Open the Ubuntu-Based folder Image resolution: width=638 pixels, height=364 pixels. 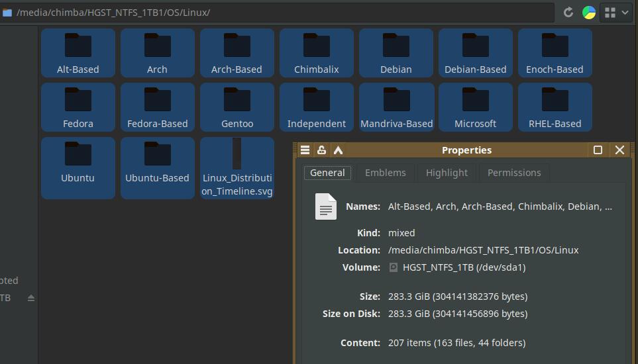158,168
